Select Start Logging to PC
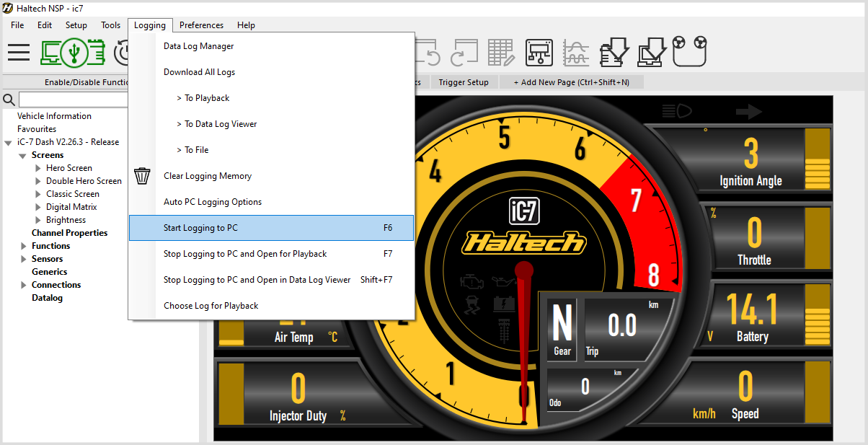Screen dimensions: 868x445 point(271,228)
